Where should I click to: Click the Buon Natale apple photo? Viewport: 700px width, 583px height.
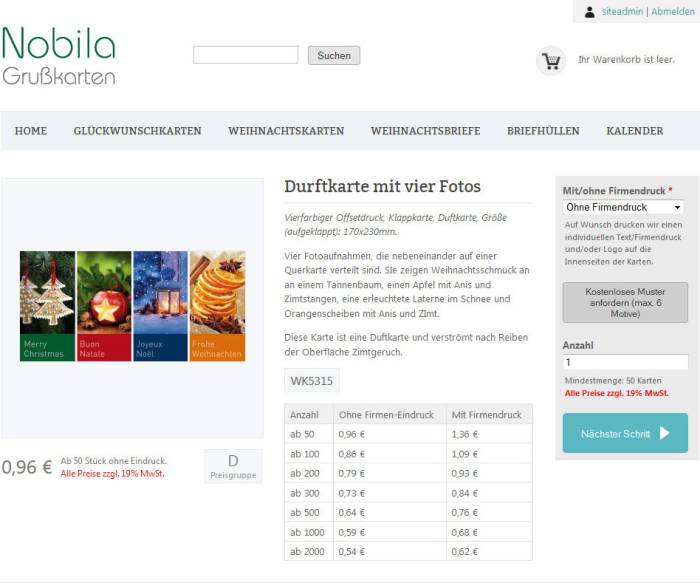(x=104, y=306)
